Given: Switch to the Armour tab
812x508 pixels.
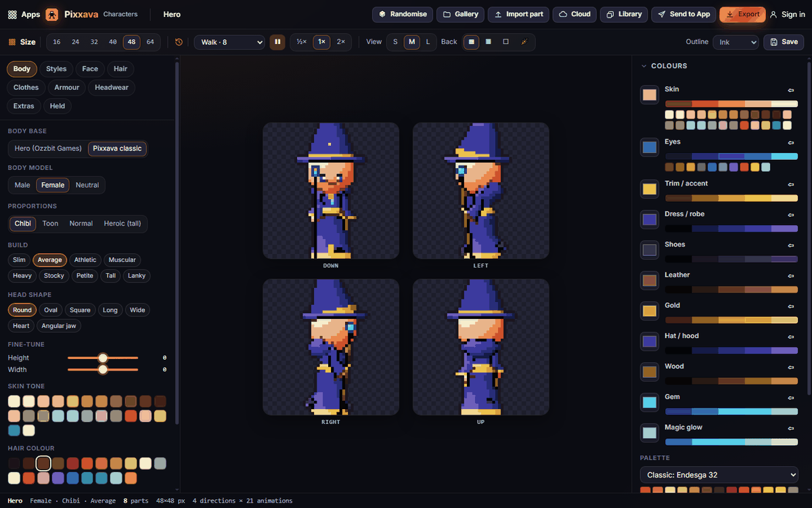Looking at the screenshot, I should pos(67,87).
